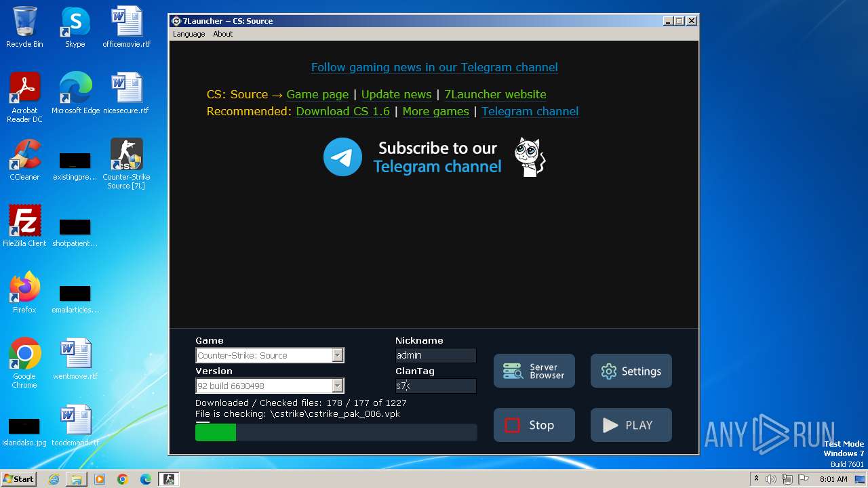Open the launcher Settings
868x488 pixels.
[631, 371]
